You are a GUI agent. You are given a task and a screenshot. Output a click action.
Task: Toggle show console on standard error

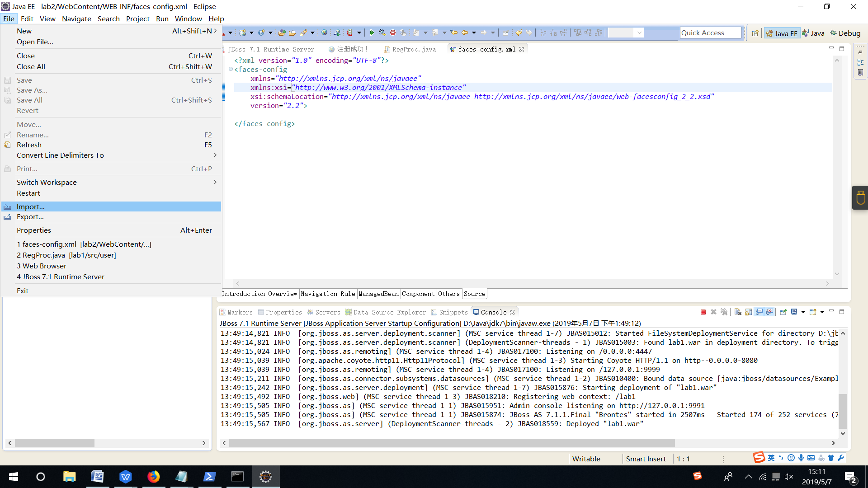[769, 312]
